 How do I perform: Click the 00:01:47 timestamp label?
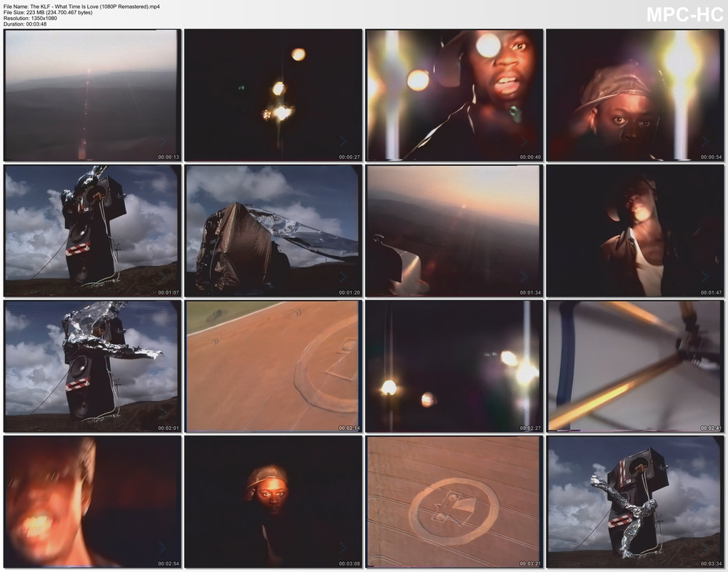click(x=712, y=292)
